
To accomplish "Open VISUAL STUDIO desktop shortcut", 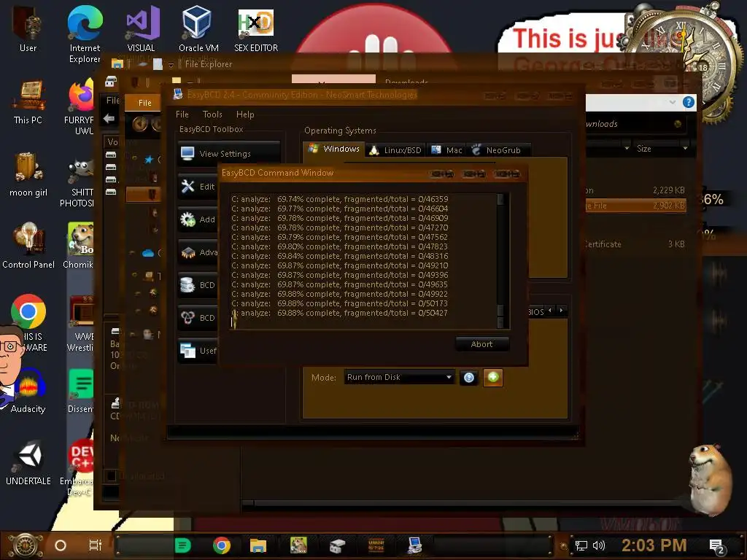I will [142, 29].
